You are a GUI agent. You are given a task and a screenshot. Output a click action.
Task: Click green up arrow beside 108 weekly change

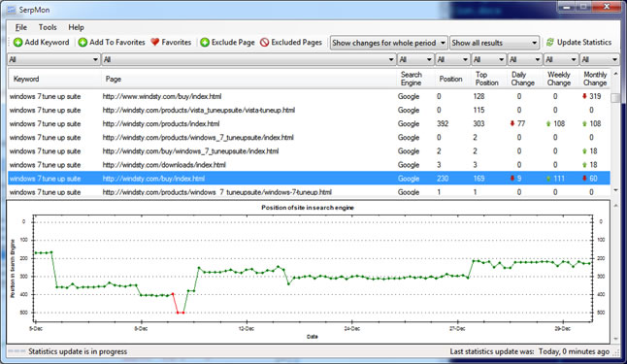[548, 124]
